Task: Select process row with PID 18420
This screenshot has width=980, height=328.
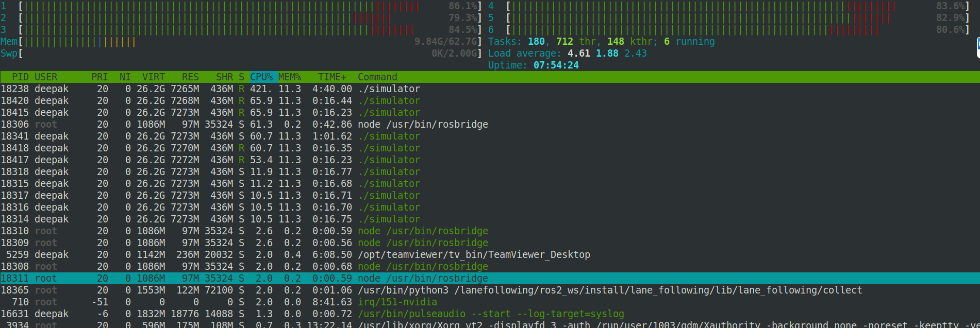Action: point(490,101)
